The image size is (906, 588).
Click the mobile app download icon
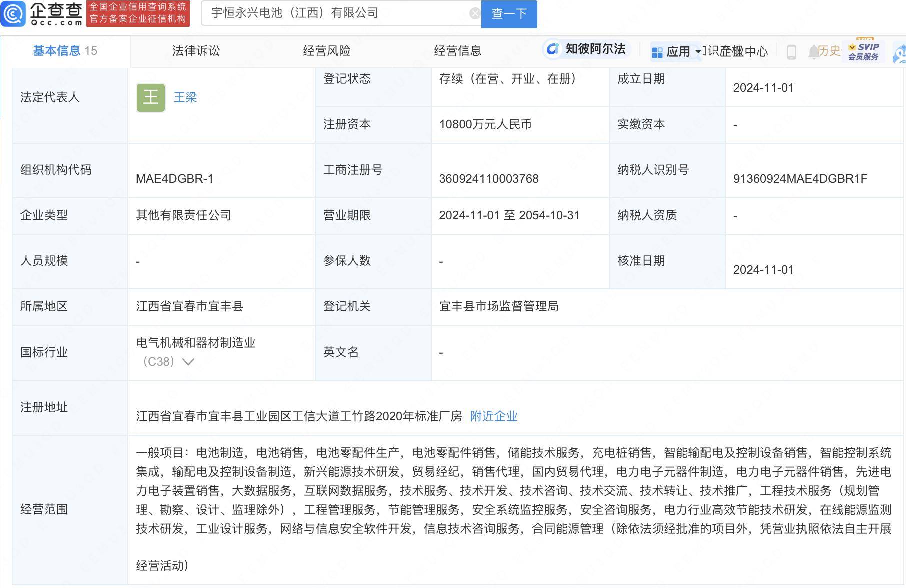(x=791, y=52)
